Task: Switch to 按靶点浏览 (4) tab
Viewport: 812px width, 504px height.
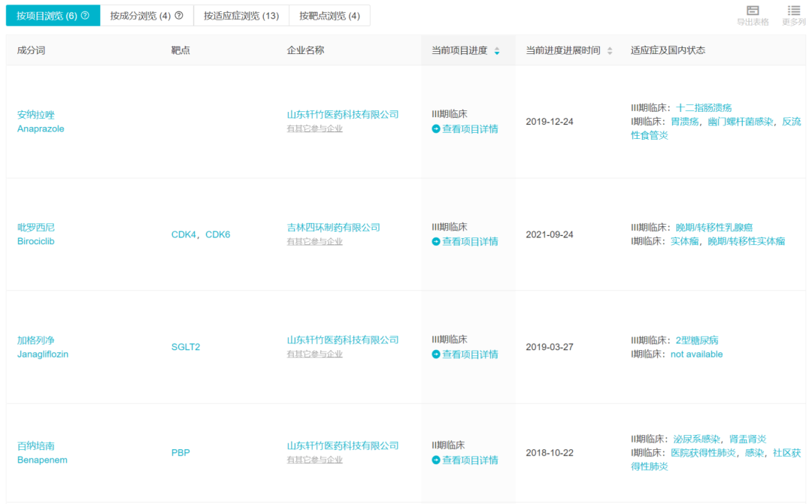Action: tap(329, 16)
